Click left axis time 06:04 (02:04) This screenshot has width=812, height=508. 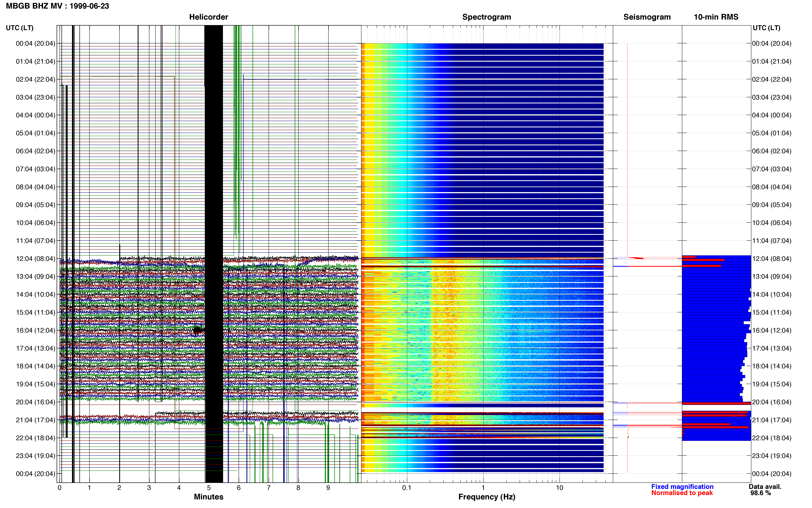36,151
